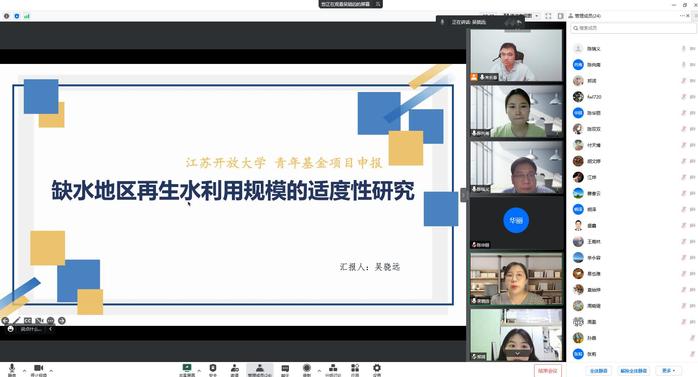Mute the microphone in bottom toolbar
Image resolution: width=698 pixels, height=377 pixels.
[12, 368]
